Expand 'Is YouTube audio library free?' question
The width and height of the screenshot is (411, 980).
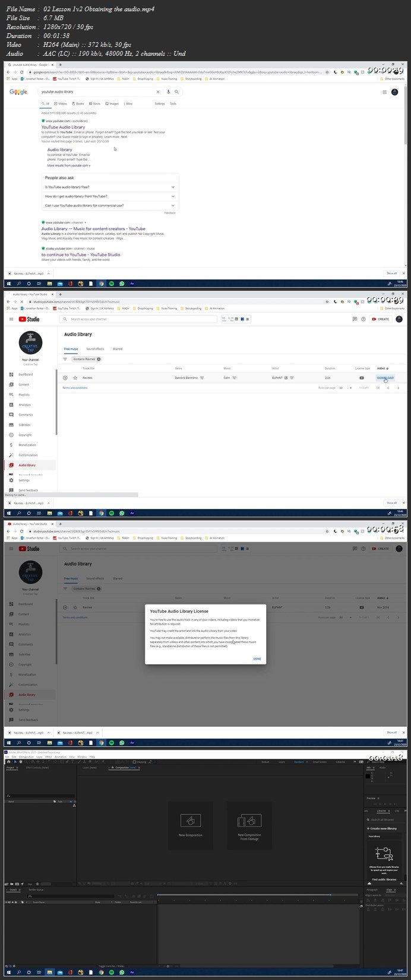pyautogui.click(x=110, y=187)
